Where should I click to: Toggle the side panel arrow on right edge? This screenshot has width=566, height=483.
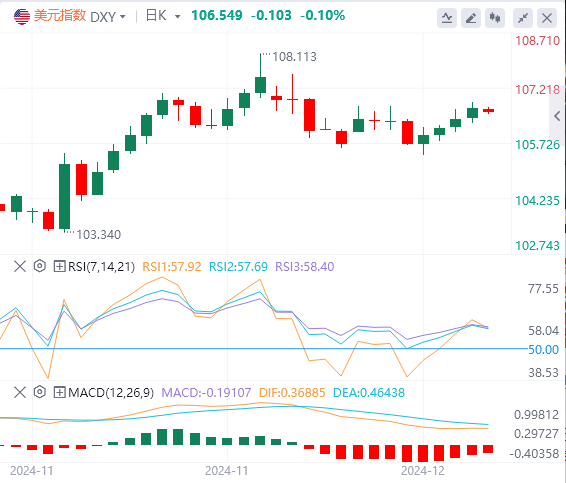point(557,116)
